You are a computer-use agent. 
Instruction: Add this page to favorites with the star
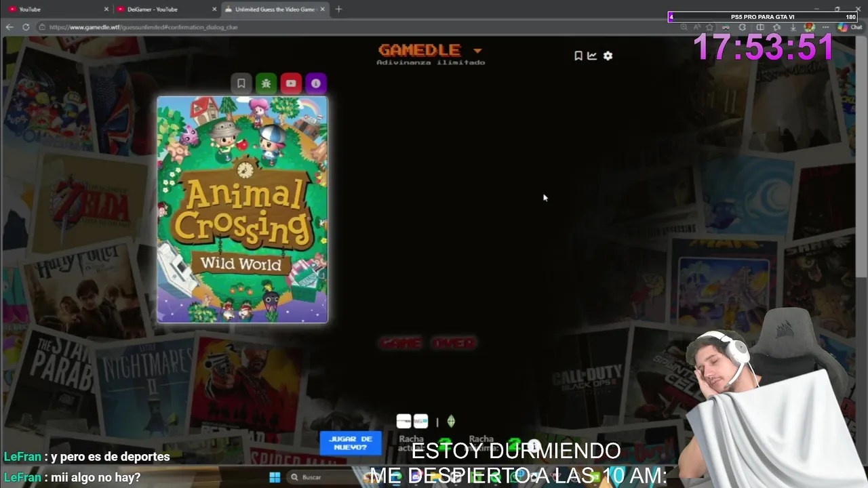pos(709,27)
